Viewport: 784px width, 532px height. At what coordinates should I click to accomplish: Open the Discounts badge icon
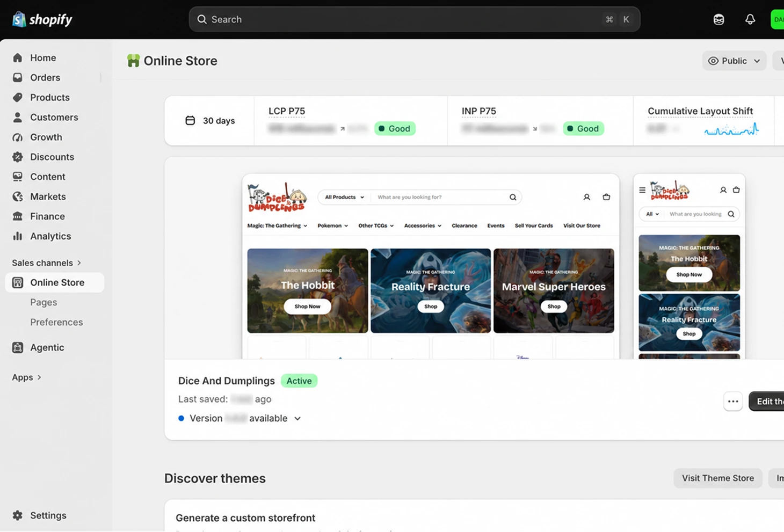tap(18, 157)
